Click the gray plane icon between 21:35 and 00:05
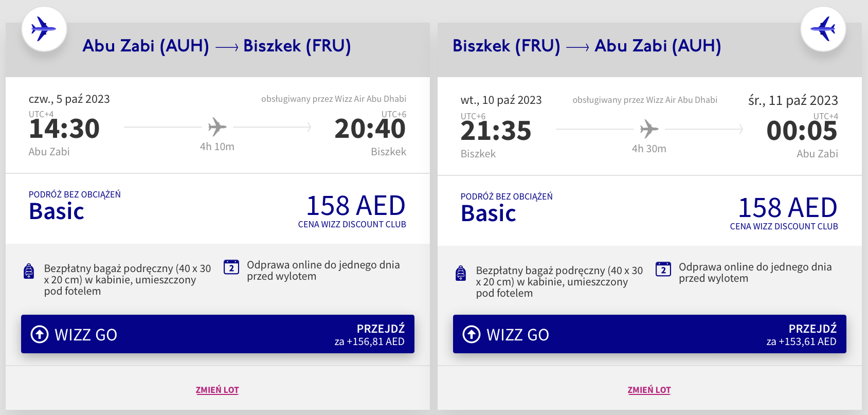 coord(649,129)
